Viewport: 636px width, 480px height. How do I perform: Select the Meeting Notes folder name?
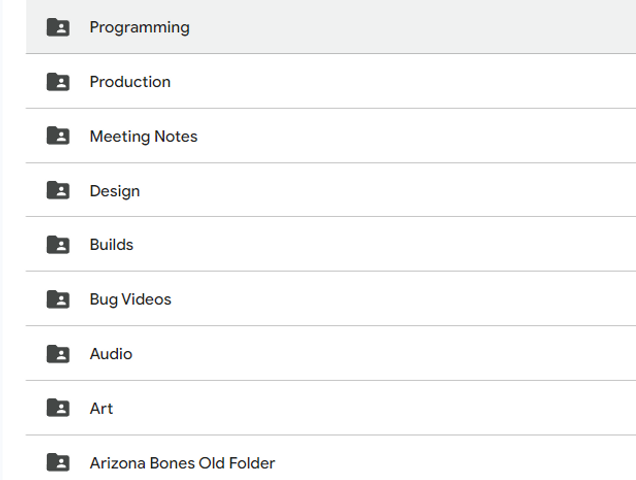coord(143,136)
